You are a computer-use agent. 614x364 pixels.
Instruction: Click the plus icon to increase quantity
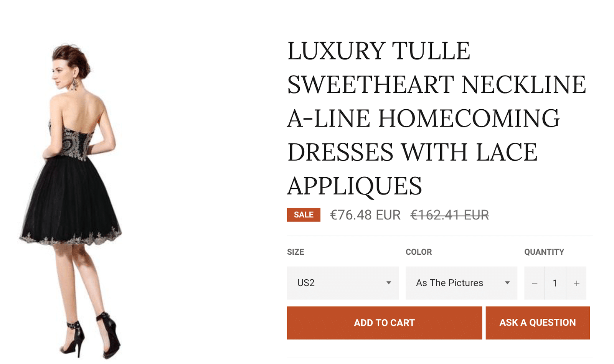pyautogui.click(x=576, y=283)
